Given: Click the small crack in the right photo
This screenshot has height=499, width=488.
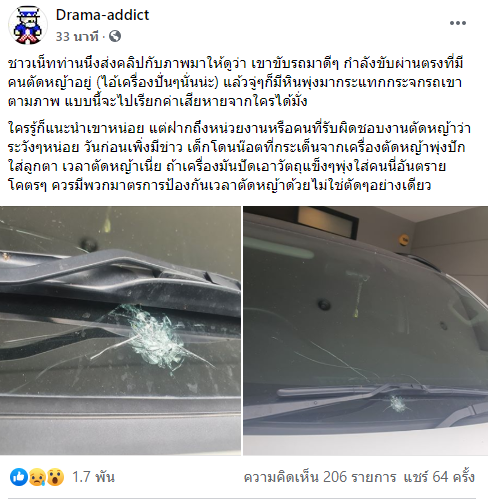Looking at the screenshot, I should [397, 404].
